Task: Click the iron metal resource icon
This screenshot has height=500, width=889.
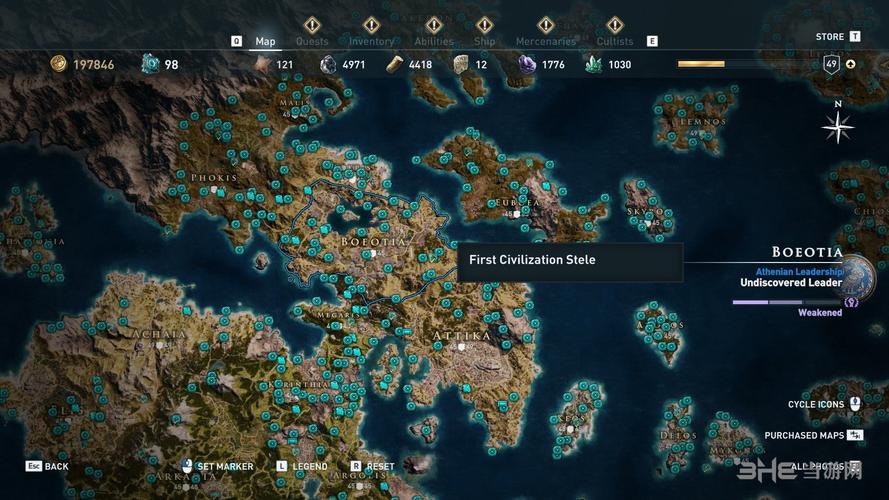Action: pyautogui.click(x=328, y=65)
